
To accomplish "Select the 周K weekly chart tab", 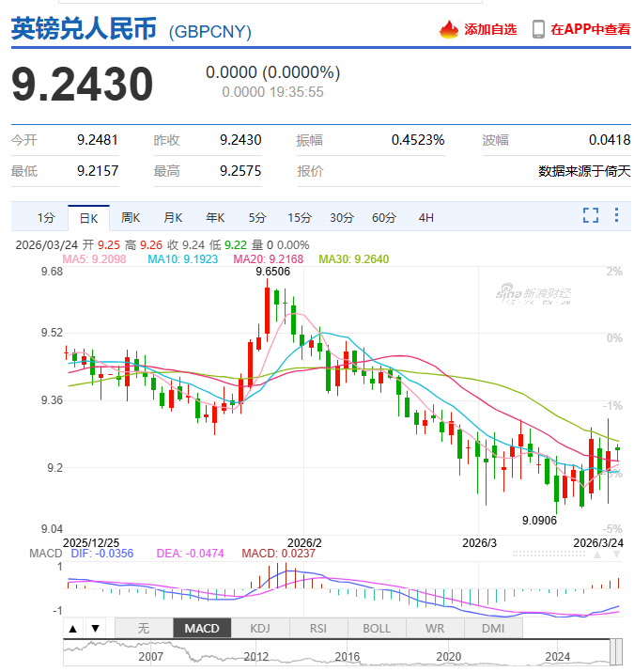I will [x=131, y=218].
